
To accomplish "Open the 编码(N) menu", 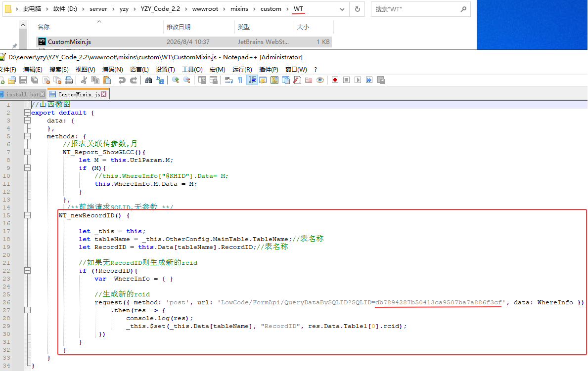I will [x=112, y=69].
